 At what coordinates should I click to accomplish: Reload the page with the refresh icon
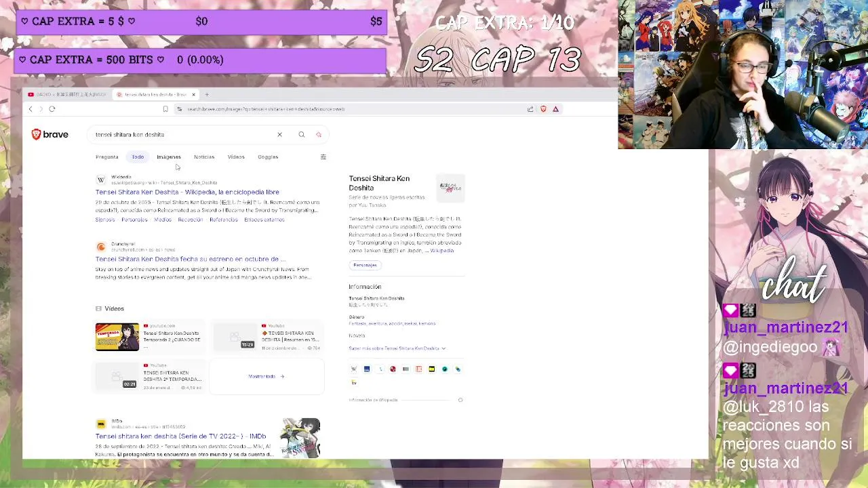coord(52,109)
